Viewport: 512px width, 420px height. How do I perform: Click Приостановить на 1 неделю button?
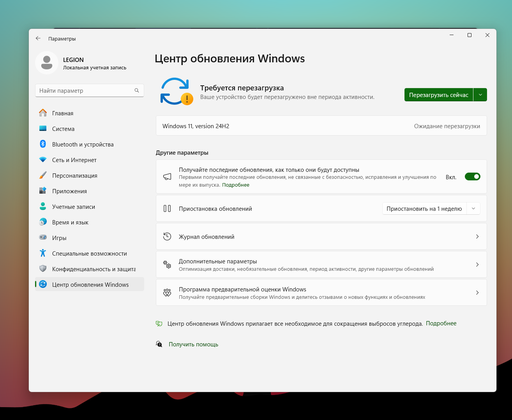(x=424, y=208)
